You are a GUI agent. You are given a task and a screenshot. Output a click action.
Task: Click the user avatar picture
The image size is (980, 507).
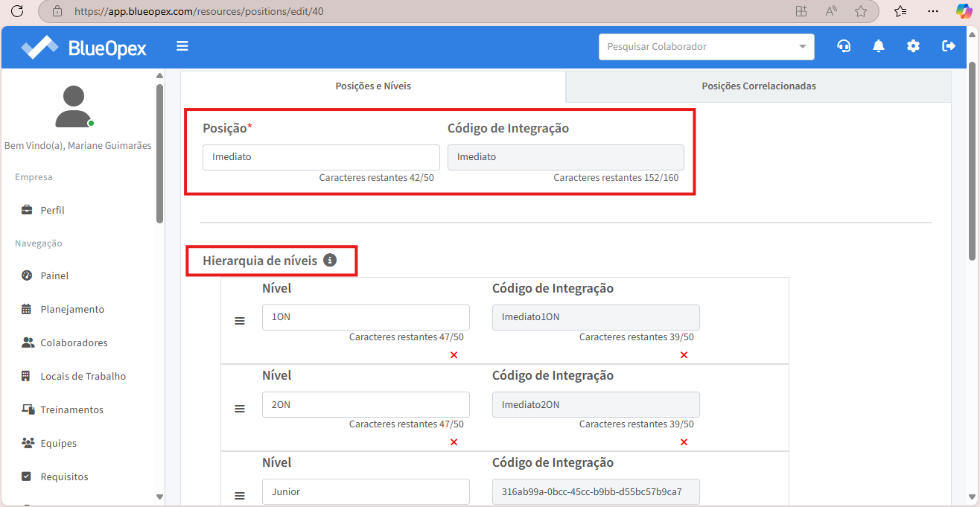point(74,106)
